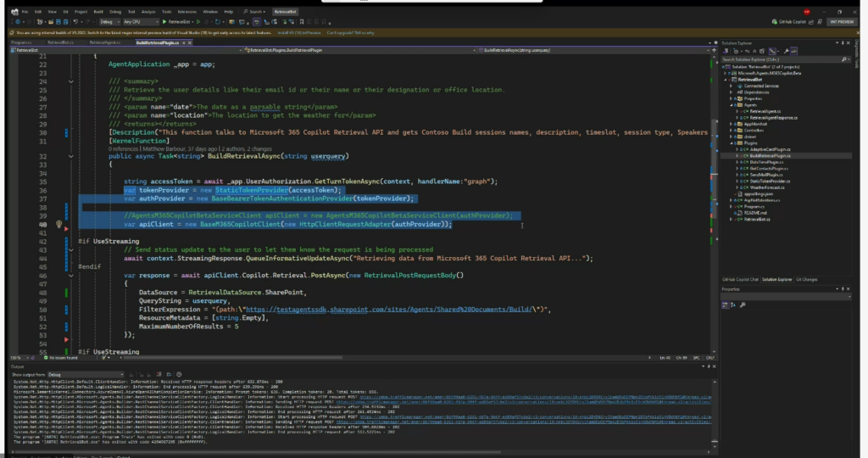Click Solution Explorer switch views icon
Viewport: 868px width, 458px height.
click(x=726, y=51)
